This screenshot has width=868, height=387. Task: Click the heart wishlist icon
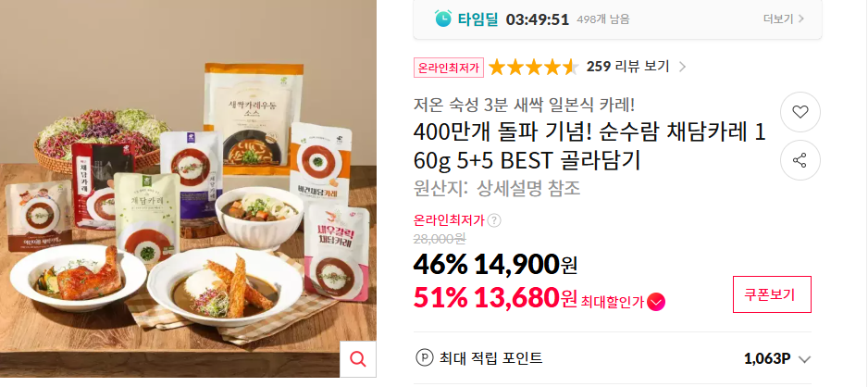800,112
